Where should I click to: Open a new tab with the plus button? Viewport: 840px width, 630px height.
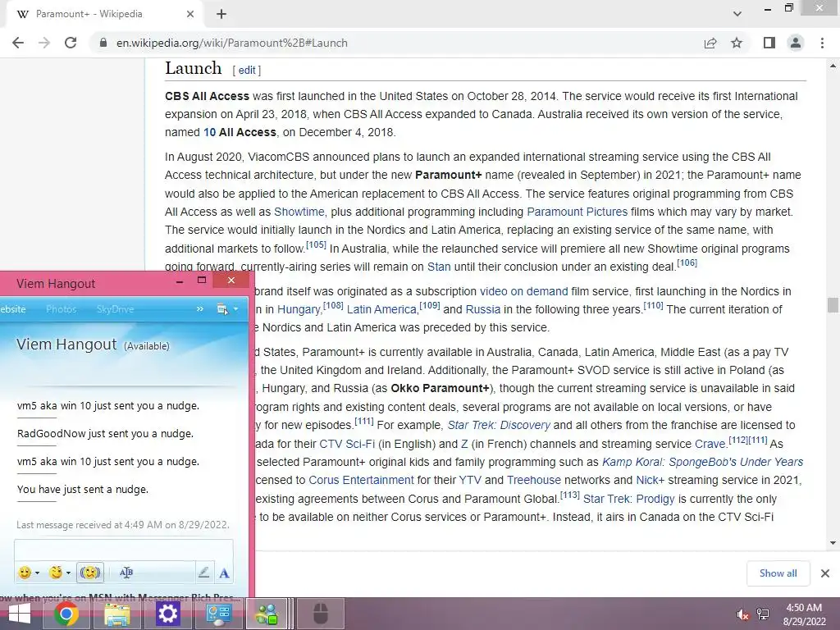tap(221, 15)
